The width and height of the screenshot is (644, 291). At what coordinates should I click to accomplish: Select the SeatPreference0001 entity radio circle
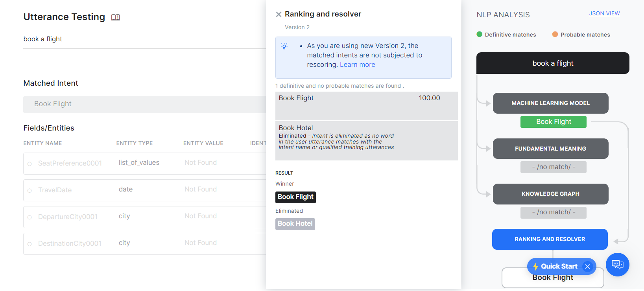point(30,164)
